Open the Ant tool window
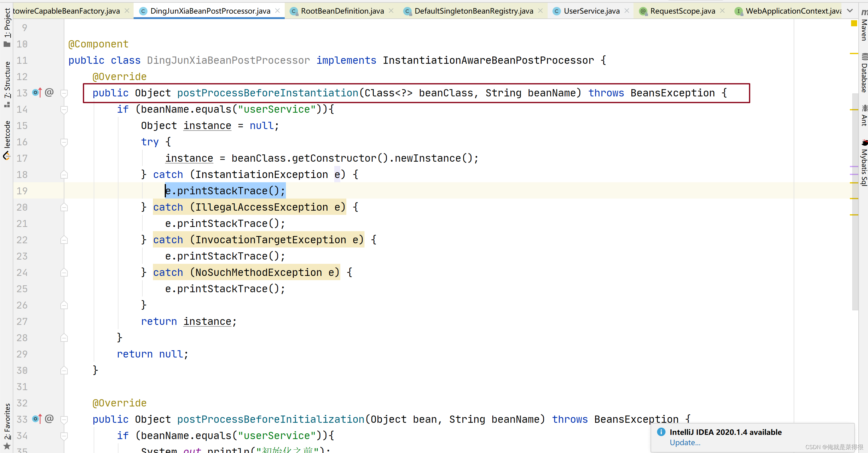Image resolution: width=868 pixels, height=453 pixels. (x=864, y=115)
